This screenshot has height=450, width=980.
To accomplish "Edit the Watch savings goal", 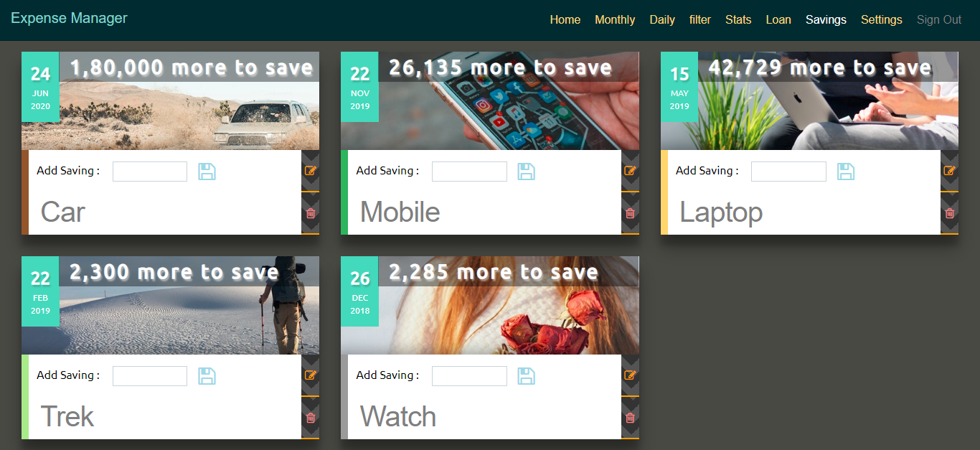I will pyautogui.click(x=630, y=375).
